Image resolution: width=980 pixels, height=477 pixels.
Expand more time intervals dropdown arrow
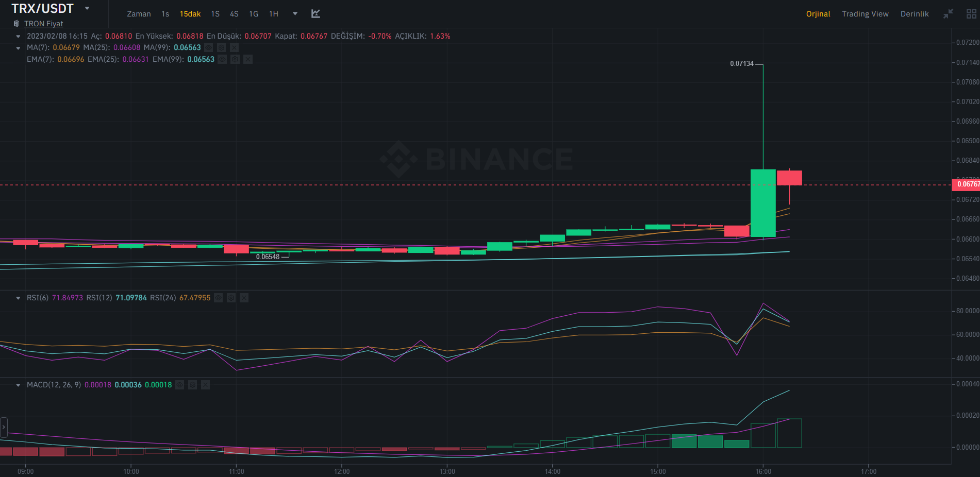[x=295, y=14]
